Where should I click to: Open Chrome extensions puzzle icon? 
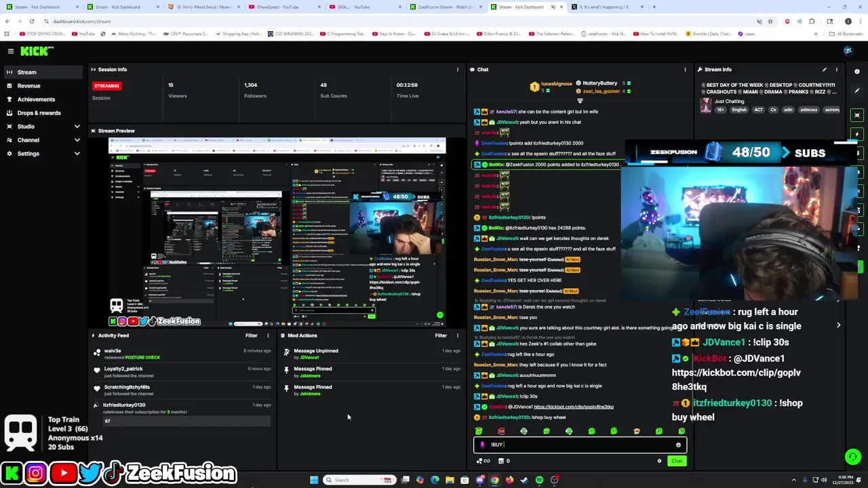pyautogui.click(x=812, y=21)
